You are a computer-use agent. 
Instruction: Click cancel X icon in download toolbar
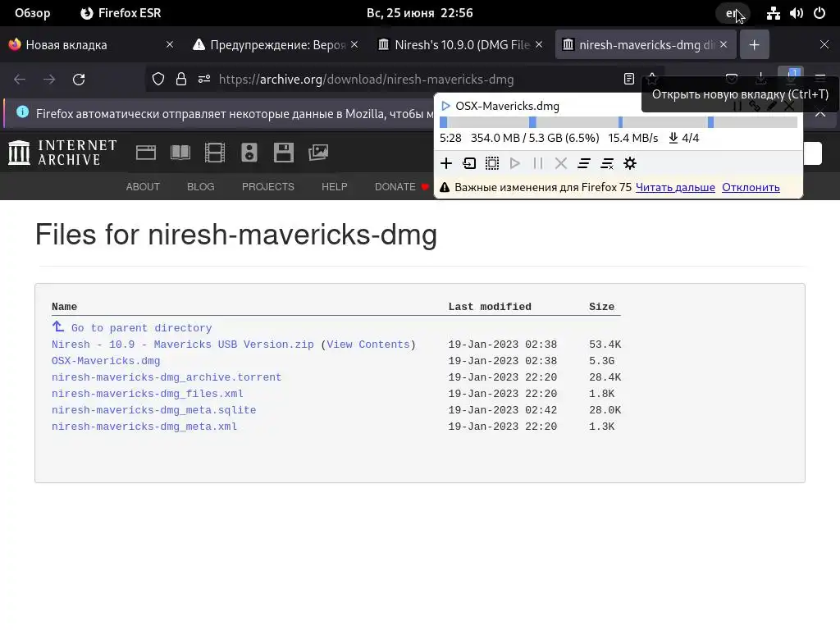pyautogui.click(x=561, y=163)
